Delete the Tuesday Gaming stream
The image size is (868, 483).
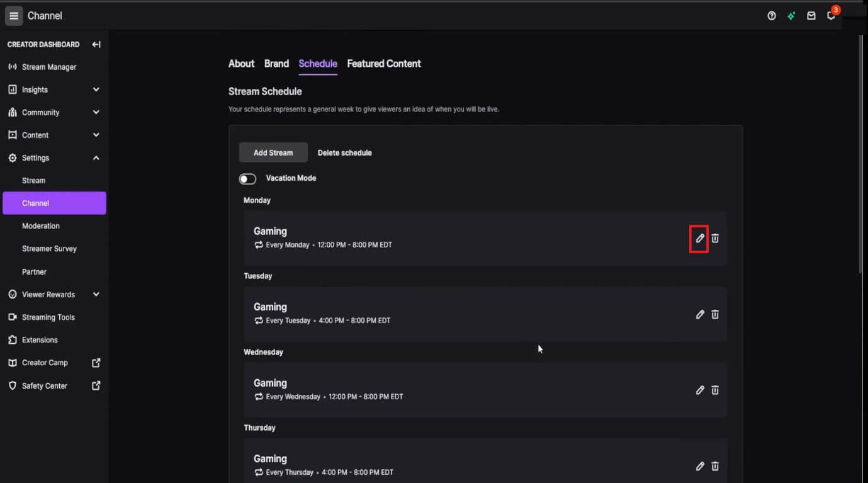[715, 314]
